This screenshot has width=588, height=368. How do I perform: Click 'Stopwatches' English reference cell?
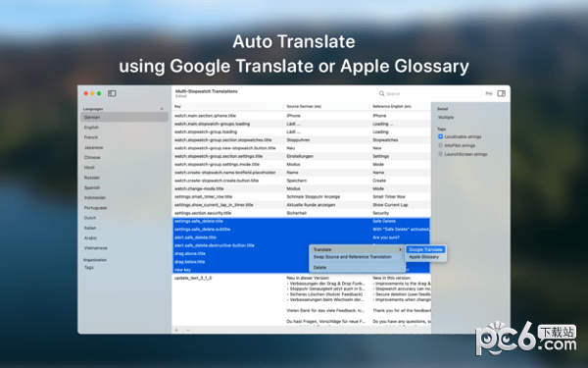pos(385,140)
